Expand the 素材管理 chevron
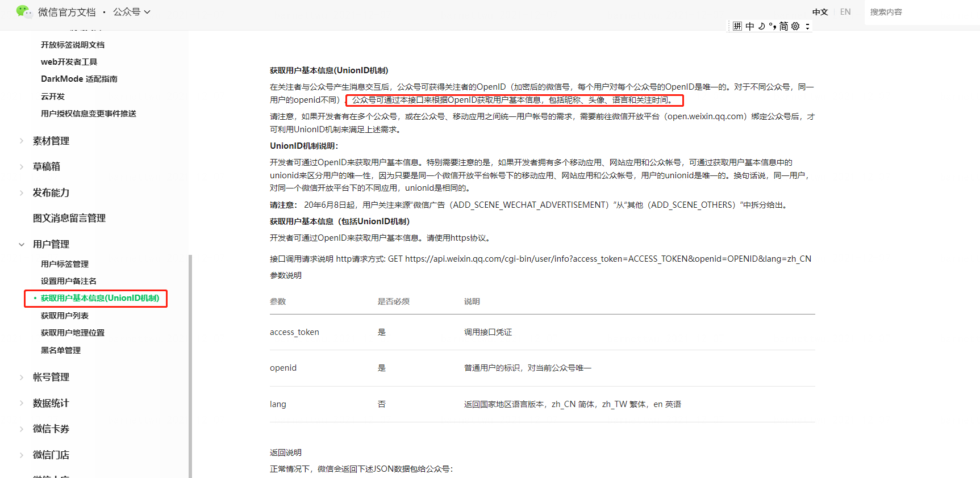This screenshot has height=478, width=980. coord(22,141)
